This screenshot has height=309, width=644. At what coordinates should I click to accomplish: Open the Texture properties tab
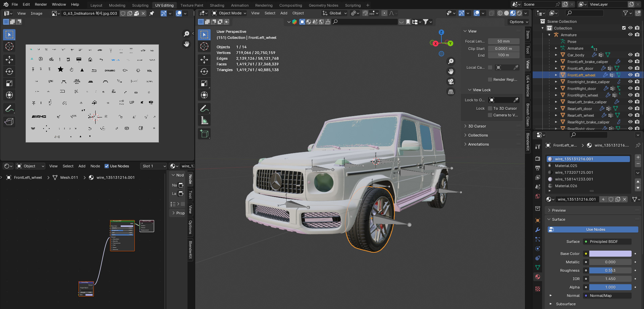coord(538,289)
